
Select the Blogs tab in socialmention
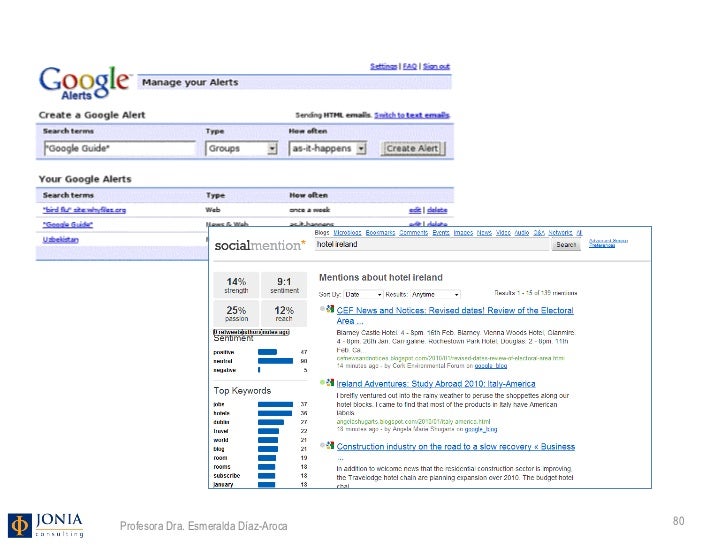coord(322,233)
